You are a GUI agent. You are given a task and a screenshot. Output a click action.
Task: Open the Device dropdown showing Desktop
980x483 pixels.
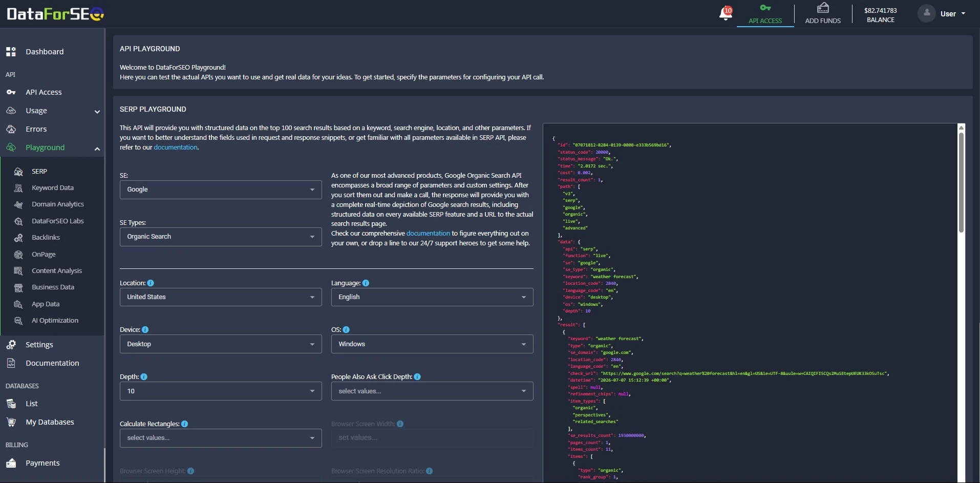pyautogui.click(x=221, y=344)
